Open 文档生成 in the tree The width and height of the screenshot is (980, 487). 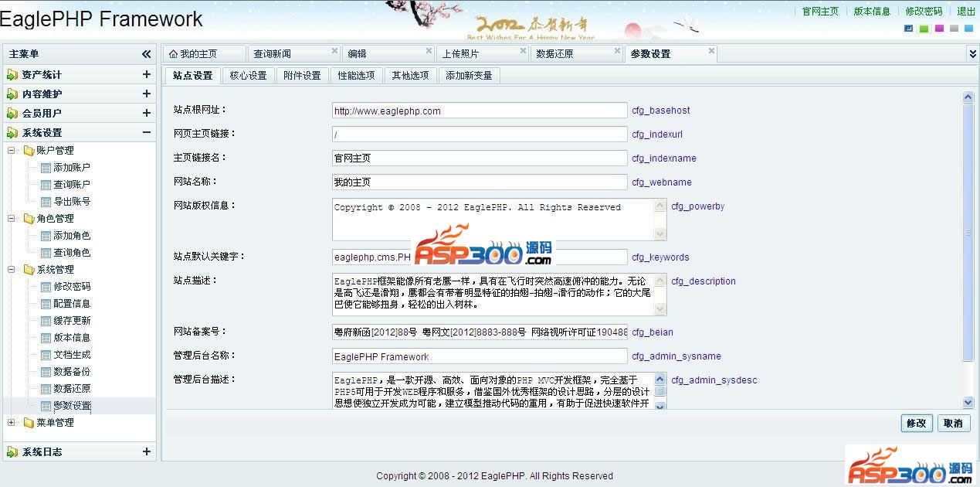click(x=72, y=354)
